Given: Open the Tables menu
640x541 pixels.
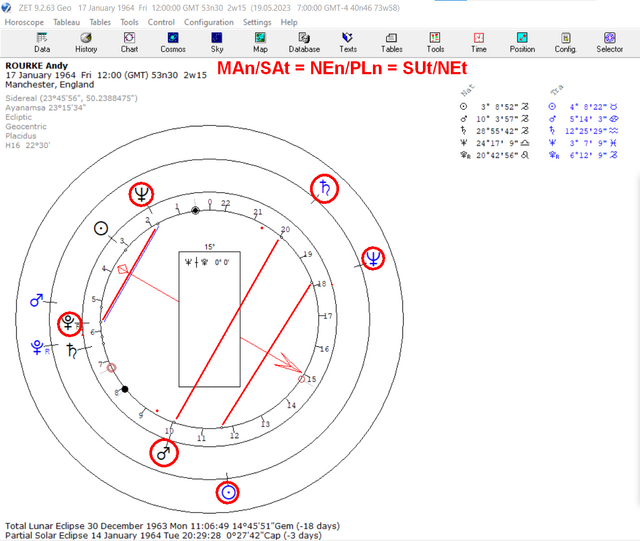Looking at the screenshot, I should tap(100, 22).
